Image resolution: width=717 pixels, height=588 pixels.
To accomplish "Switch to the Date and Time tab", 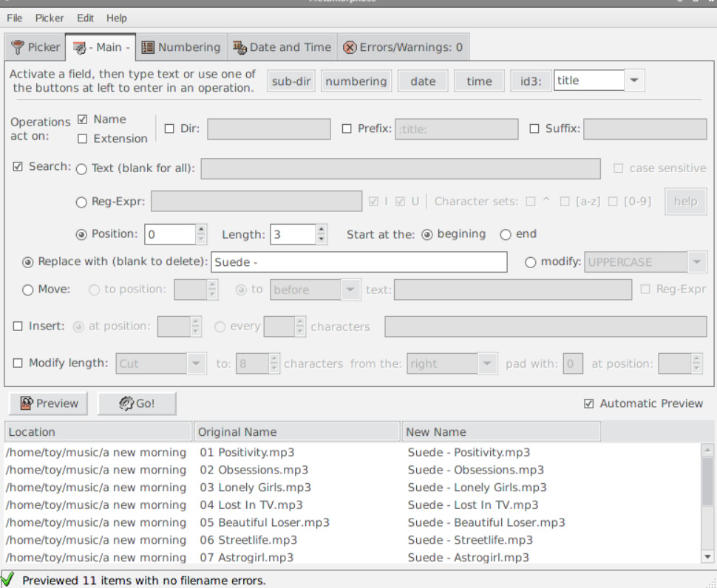I will click(282, 47).
